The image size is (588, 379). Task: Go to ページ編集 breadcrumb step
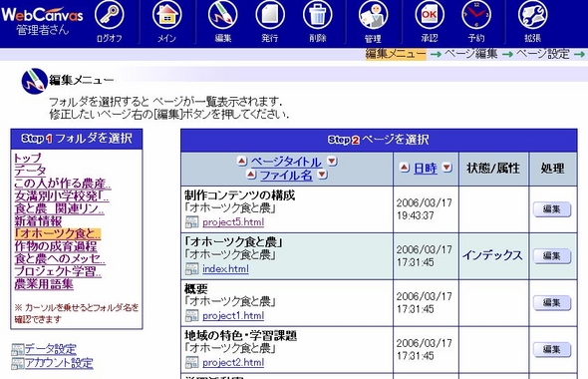471,54
